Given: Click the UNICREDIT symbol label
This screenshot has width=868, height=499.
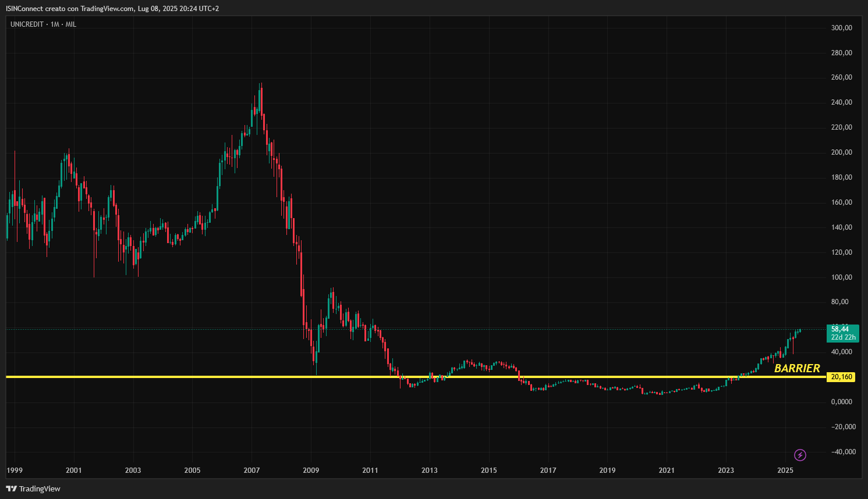Looking at the screenshot, I should pos(27,24).
